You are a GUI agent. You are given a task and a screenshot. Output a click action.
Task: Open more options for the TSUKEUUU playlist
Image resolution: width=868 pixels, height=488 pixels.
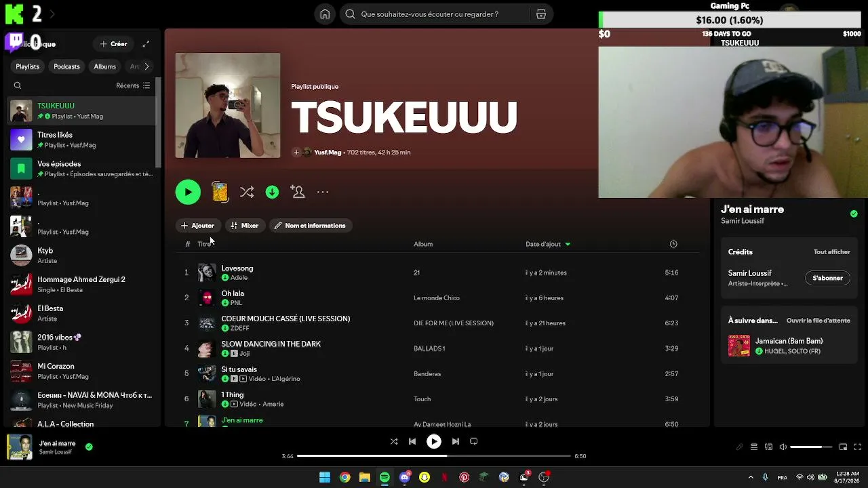click(323, 192)
